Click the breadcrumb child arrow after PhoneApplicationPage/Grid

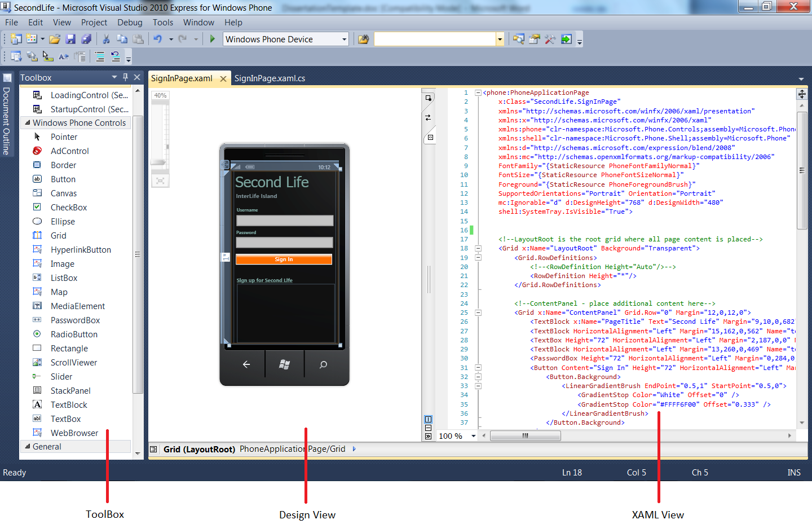click(x=354, y=449)
